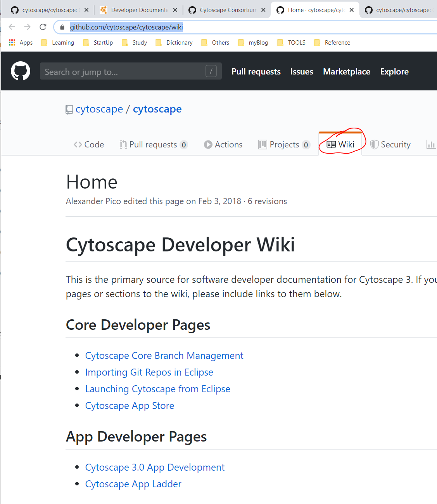Open Cytoscape Core Branch Management page
Viewport: 437px width, 504px height.
[164, 355]
